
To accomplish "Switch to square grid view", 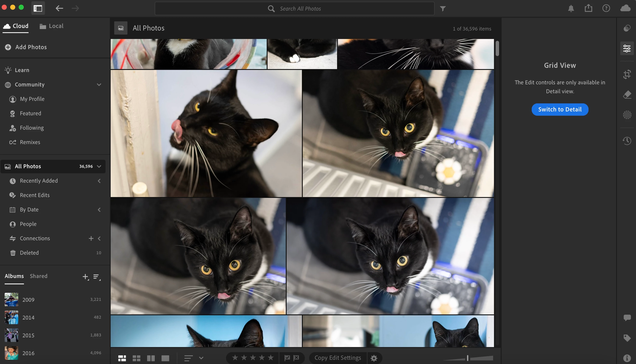I will point(136,358).
